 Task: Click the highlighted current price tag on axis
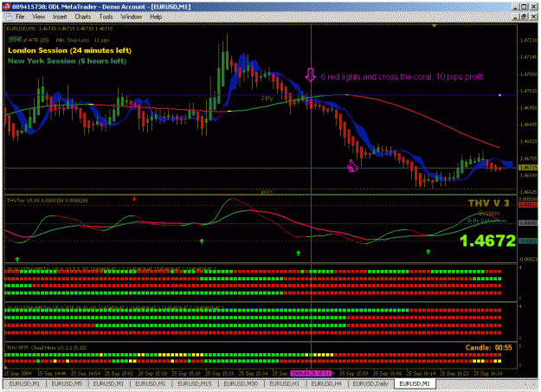click(528, 168)
